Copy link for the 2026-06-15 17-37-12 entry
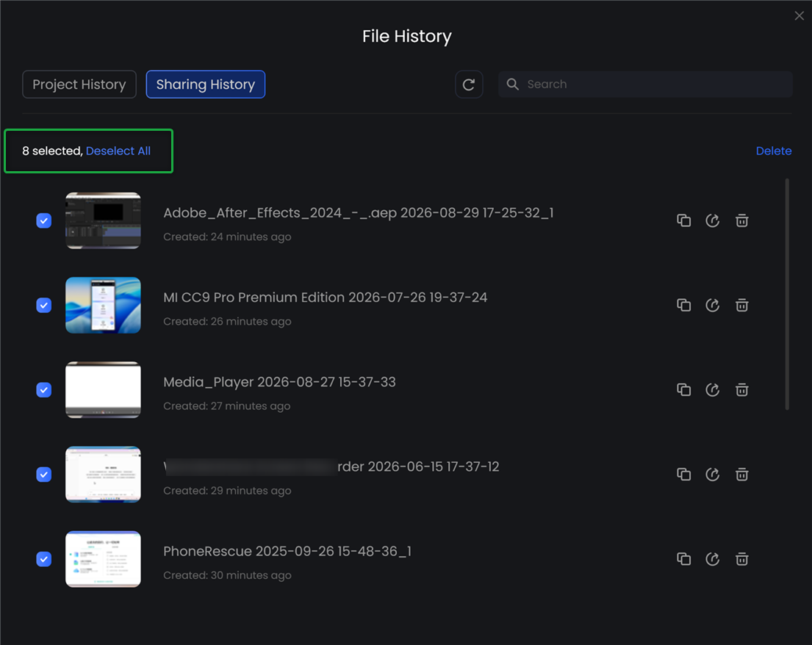Viewport: 812px width, 645px height. click(683, 474)
